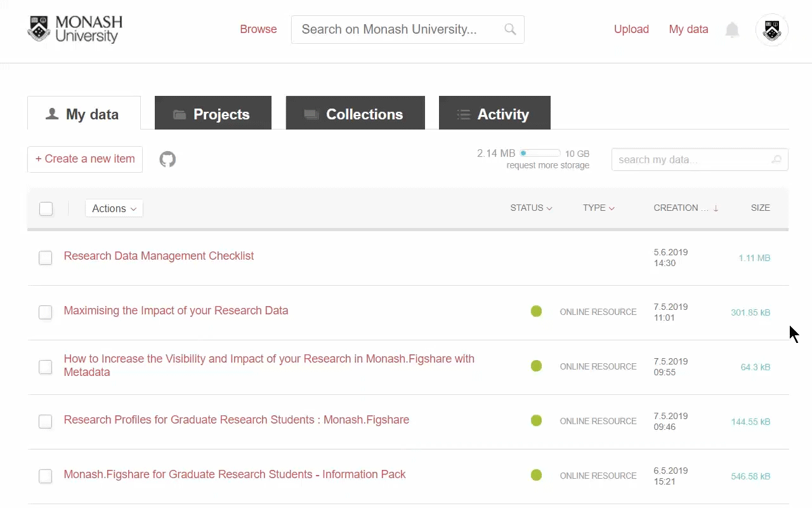
Task: Click Browse in the top navigation
Action: (258, 29)
